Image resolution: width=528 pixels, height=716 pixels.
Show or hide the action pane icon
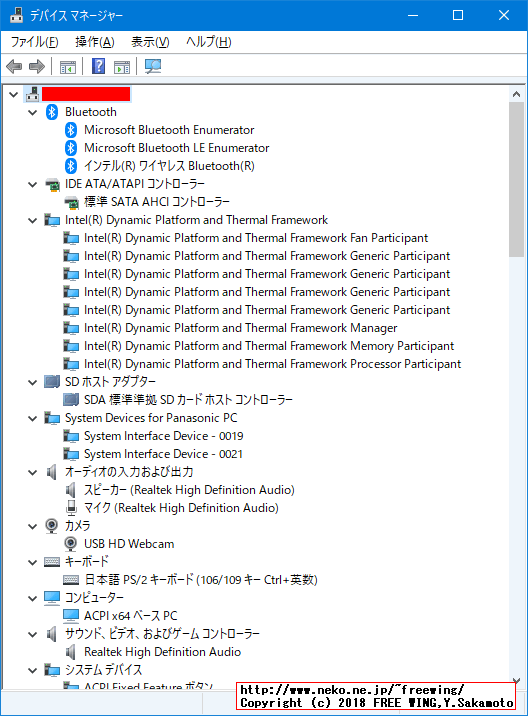(x=121, y=67)
